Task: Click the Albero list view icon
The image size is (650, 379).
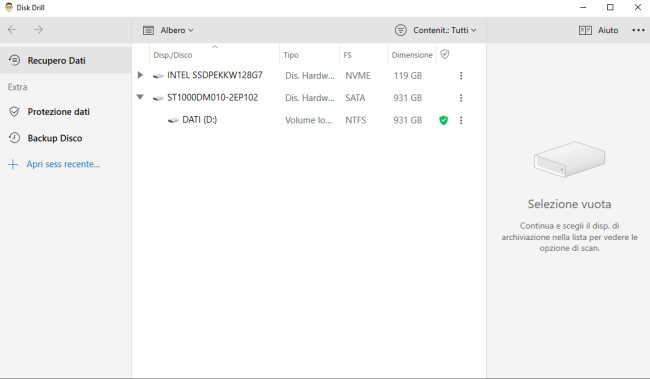Action: (148, 30)
